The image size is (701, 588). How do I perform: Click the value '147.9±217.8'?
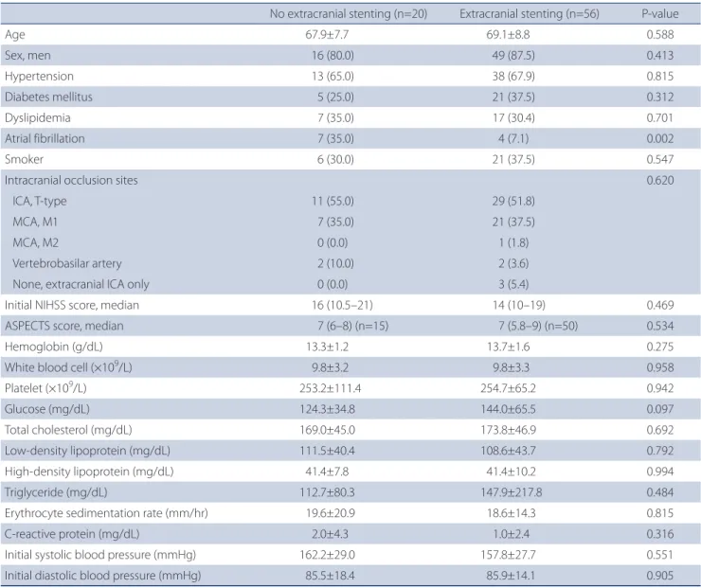point(511,492)
